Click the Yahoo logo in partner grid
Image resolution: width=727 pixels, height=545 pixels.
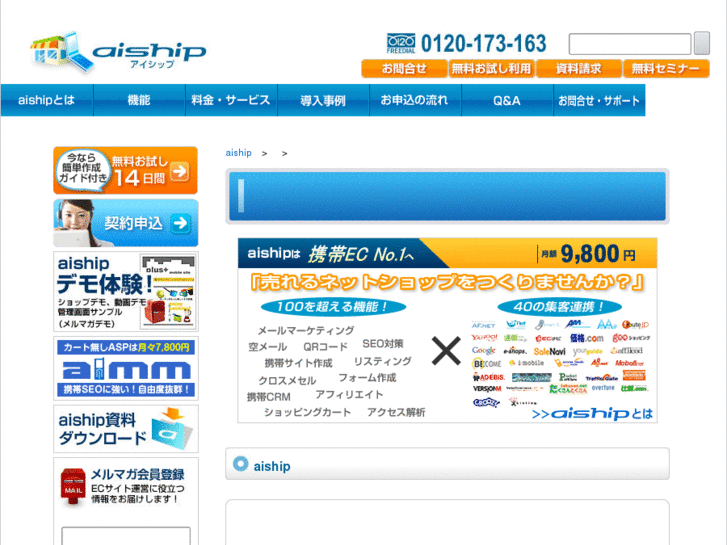coord(484,338)
